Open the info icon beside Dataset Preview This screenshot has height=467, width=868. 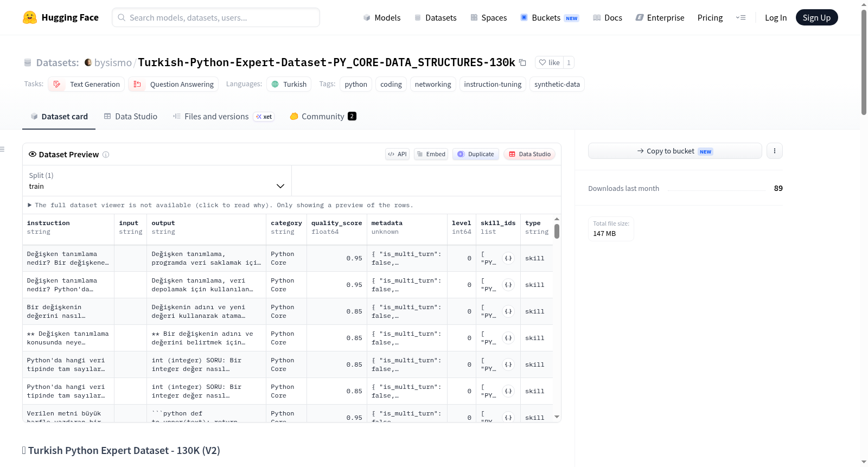[106, 155]
